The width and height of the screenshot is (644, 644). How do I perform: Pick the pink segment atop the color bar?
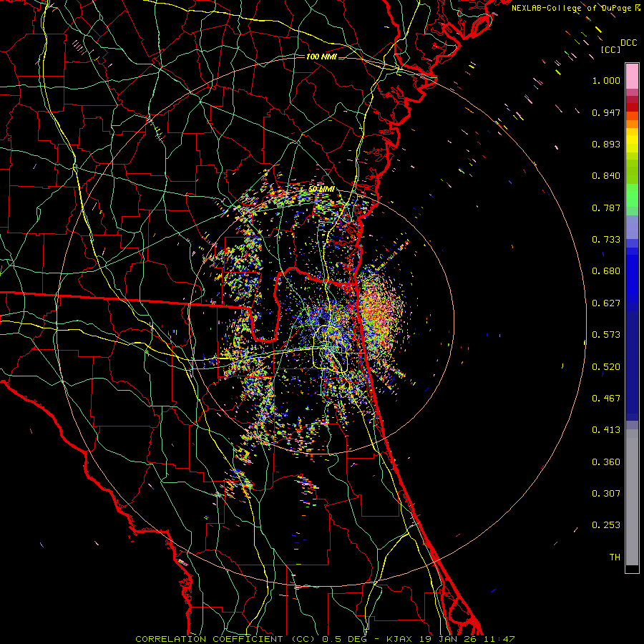point(632,76)
